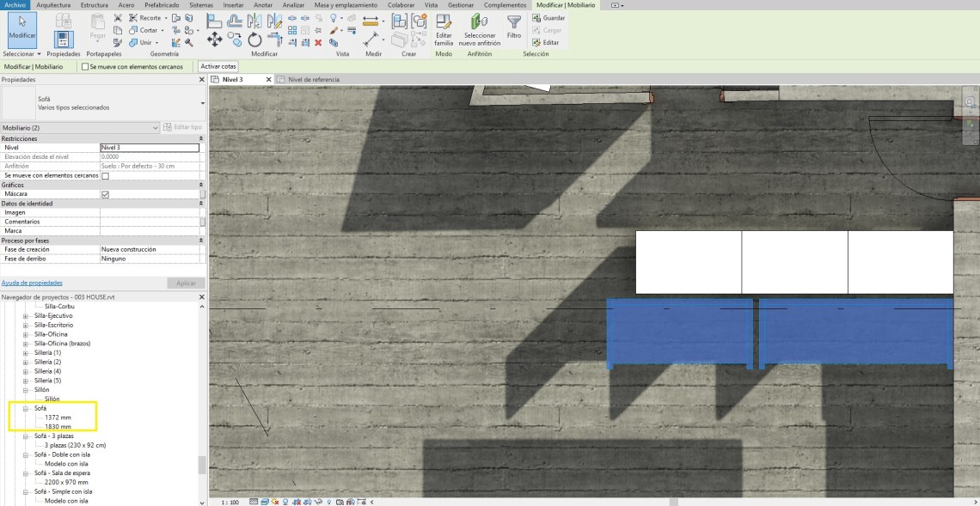Collapse the Sofá tree node
The width and height of the screenshot is (980, 506).
(26, 408)
